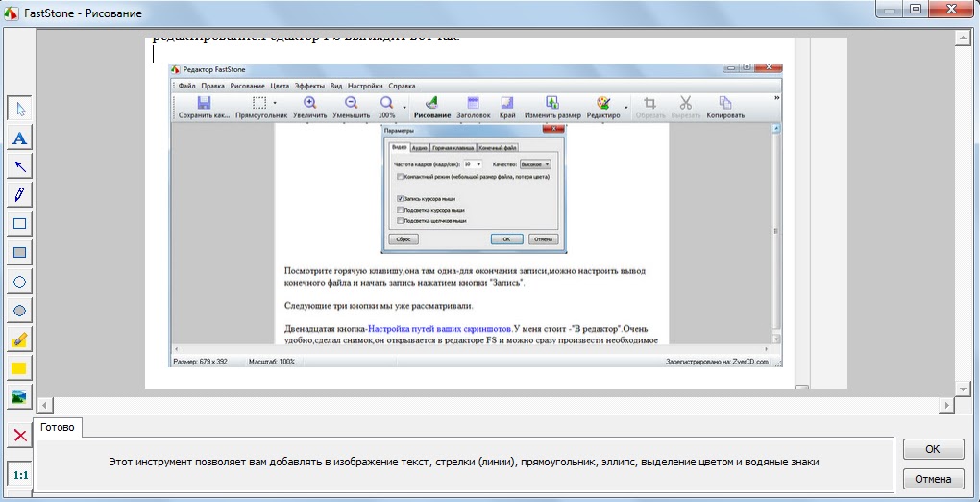980x502 pixels.
Task: Click Конечный файл tab in Параметры dialog
Action: pos(498,148)
